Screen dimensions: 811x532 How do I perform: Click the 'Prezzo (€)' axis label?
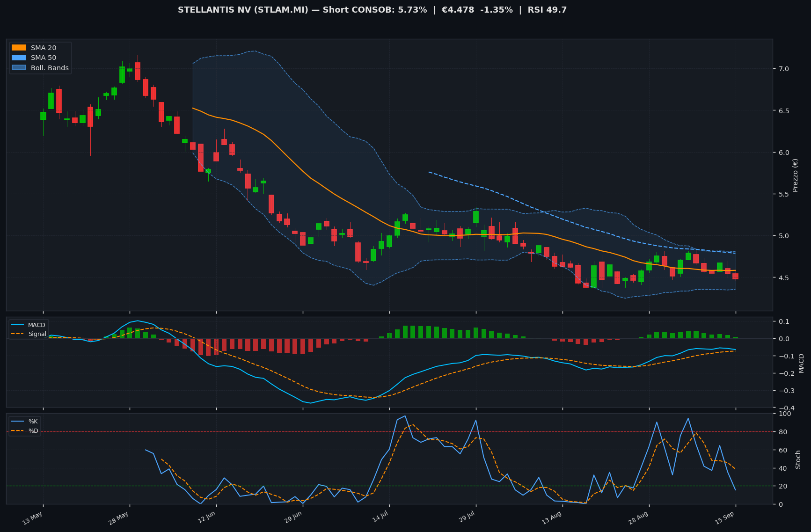click(x=795, y=175)
